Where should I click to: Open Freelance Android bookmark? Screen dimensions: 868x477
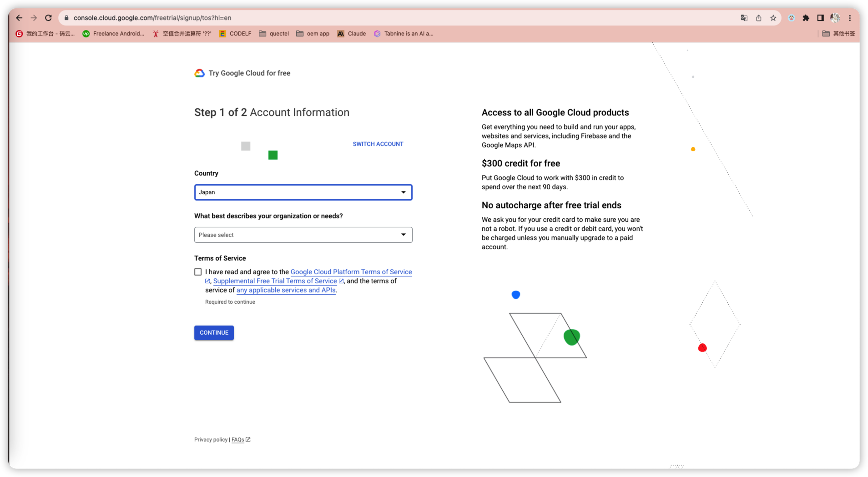point(113,34)
